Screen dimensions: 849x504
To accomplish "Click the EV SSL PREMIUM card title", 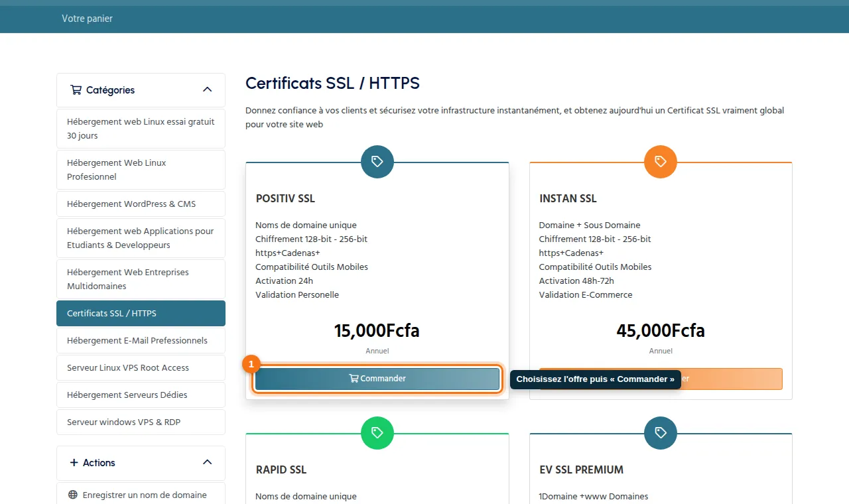I will coord(582,470).
